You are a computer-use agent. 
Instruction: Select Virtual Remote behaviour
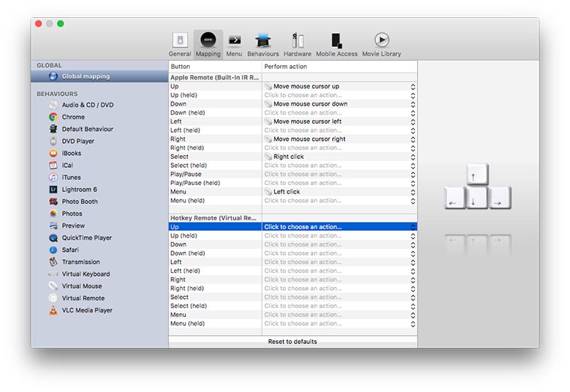(x=83, y=298)
